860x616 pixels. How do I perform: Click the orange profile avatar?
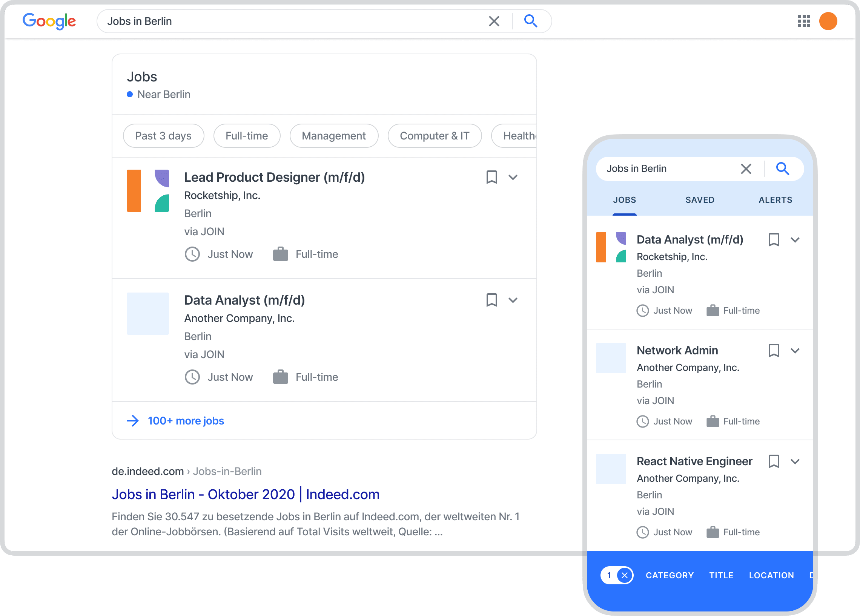tap(828, 21)
